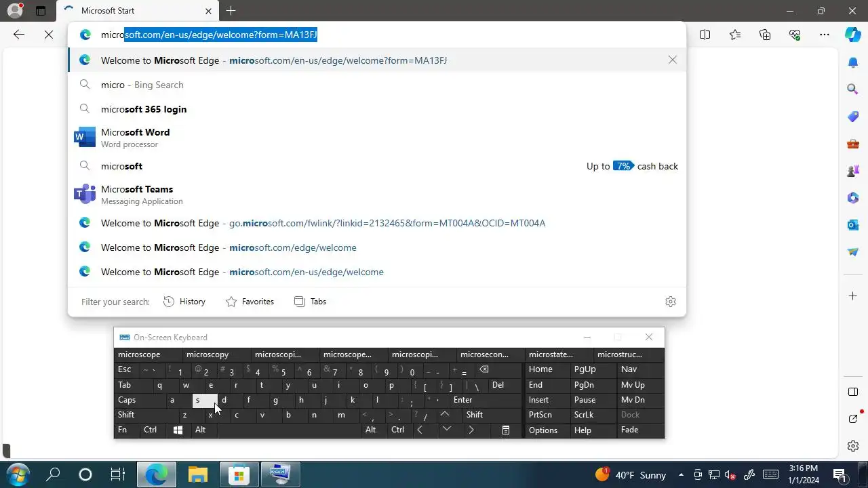Click the Enter key on keyboard
This screenshot has height=488, width=868.
point(486,400)
